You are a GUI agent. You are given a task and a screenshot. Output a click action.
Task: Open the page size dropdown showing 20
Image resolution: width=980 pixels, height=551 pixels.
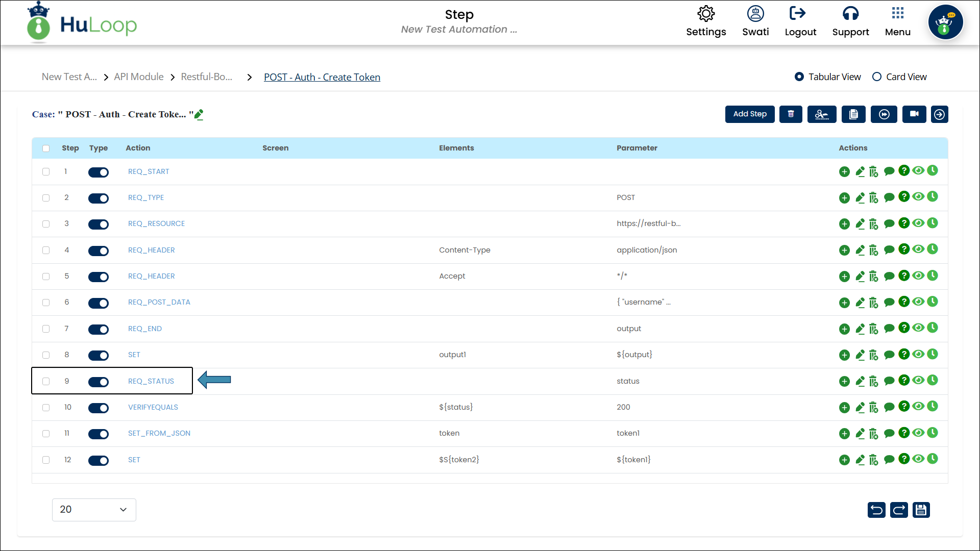94,510
